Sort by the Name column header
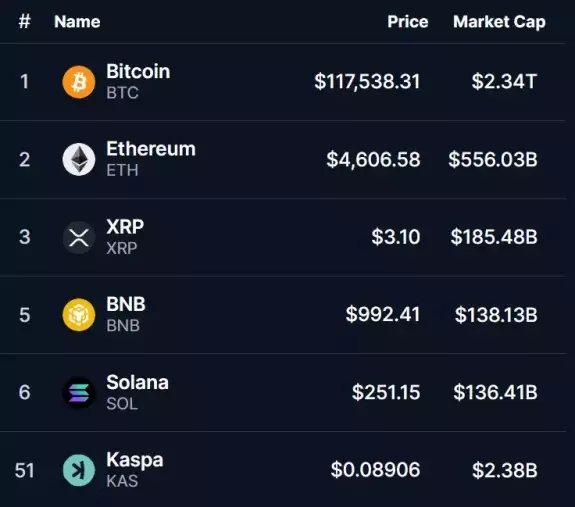Screen dimensions: 575x507 [77, 22]
